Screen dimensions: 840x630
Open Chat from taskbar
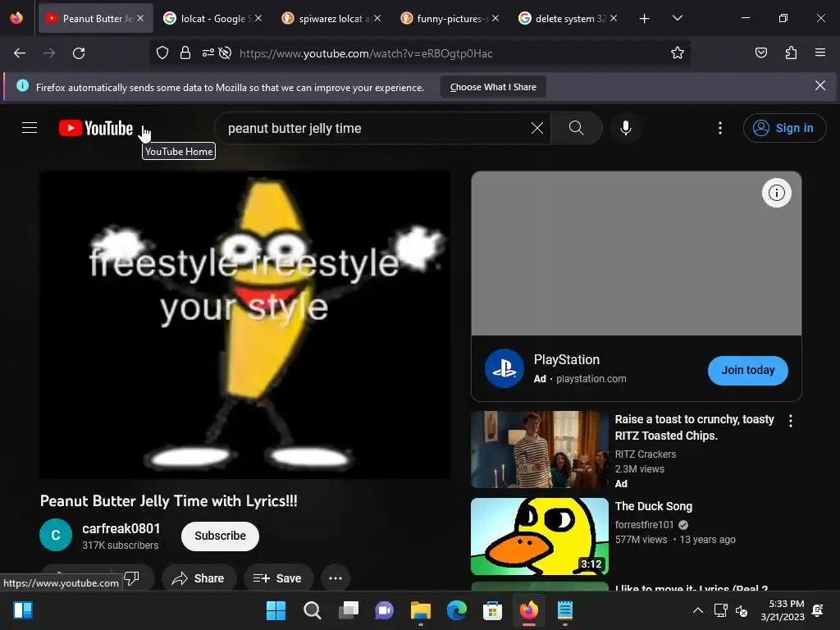tap(384, 610)
